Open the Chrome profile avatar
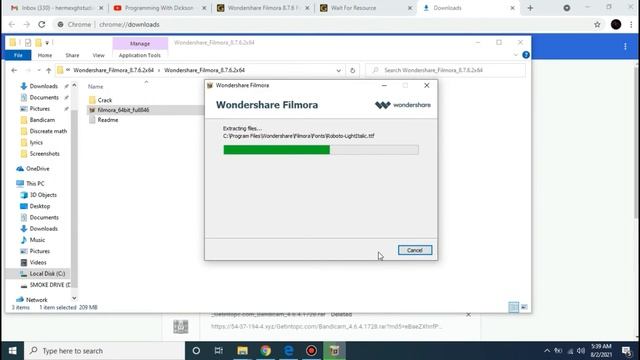 click(x=616, y=24)
